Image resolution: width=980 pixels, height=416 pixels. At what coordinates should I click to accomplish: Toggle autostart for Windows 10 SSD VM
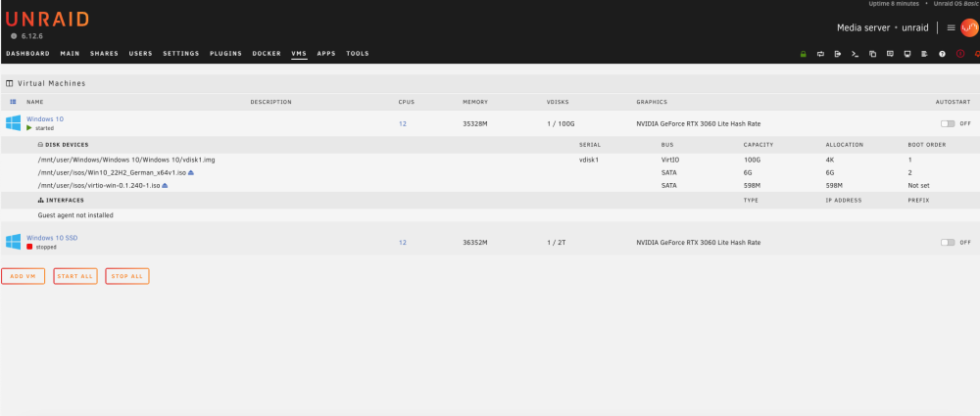(x=948, y=243)
